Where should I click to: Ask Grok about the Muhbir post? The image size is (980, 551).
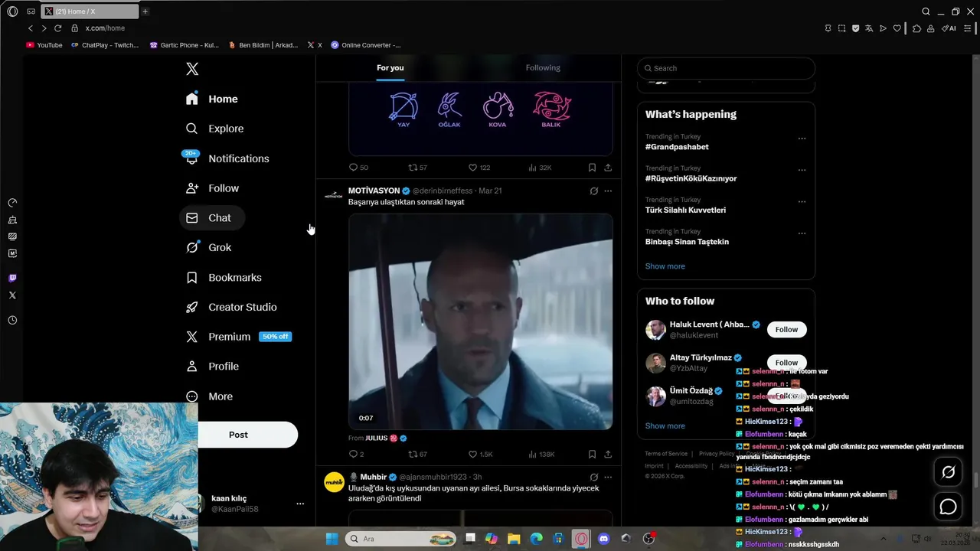pyautogui.click(x=593, y=477)
